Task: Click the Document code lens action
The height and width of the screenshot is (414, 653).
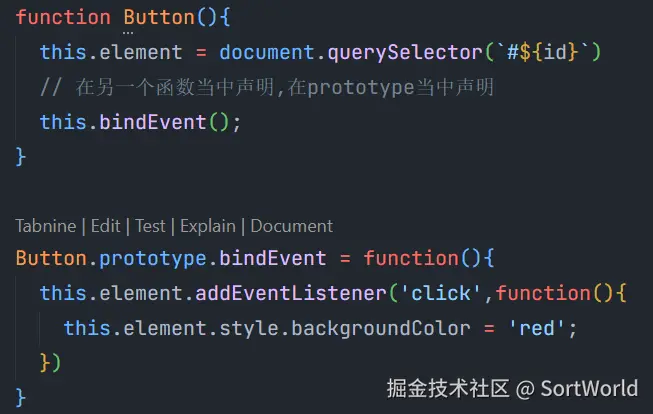Action: coord(292,226)
